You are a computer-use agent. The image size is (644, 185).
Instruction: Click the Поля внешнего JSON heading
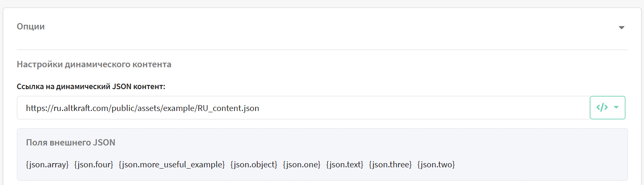click(x=71, y=143)
